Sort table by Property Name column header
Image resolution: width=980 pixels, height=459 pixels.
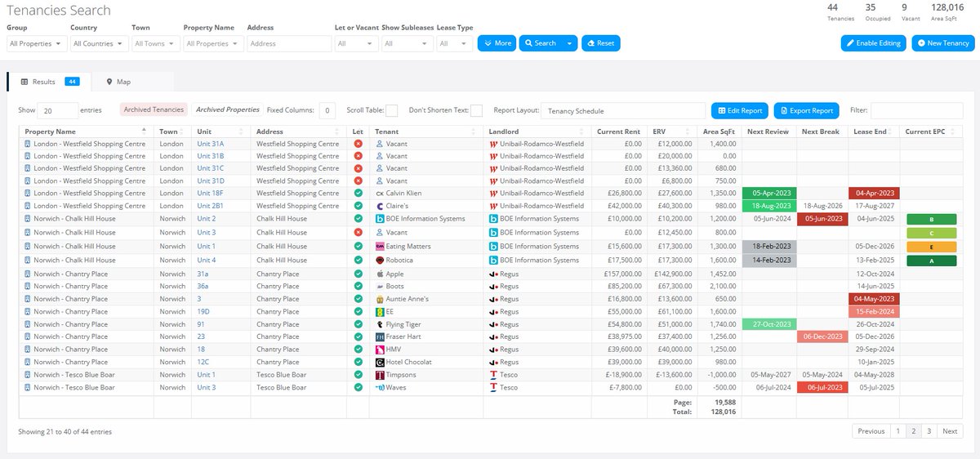[86, 131]
